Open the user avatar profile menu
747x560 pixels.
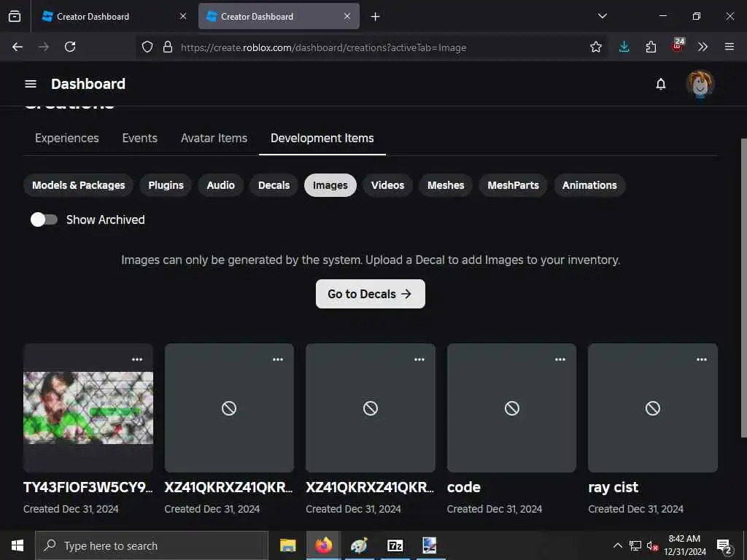700,85
